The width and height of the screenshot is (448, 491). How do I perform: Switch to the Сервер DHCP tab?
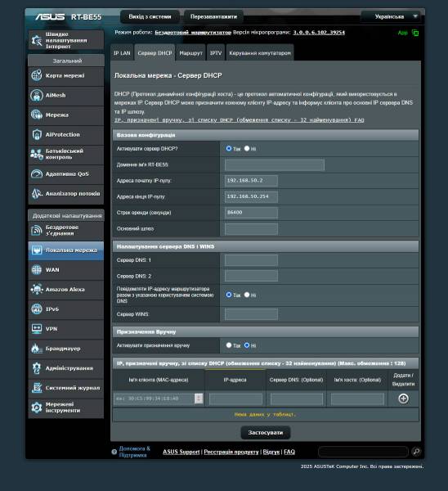tap(155, 53)
